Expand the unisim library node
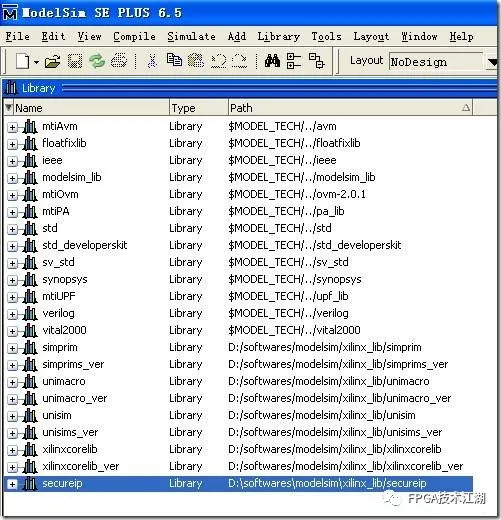The height and width of the screenshot is (520, 501). 12,417
